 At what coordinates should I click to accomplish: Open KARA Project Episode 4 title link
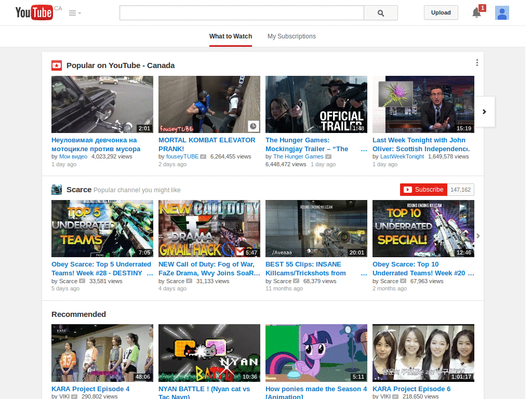point(90,389)
